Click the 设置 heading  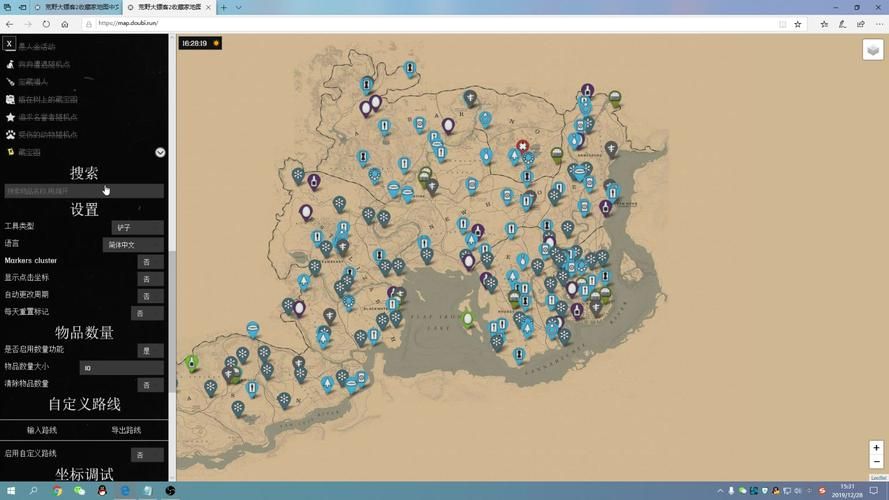(84, 210)
